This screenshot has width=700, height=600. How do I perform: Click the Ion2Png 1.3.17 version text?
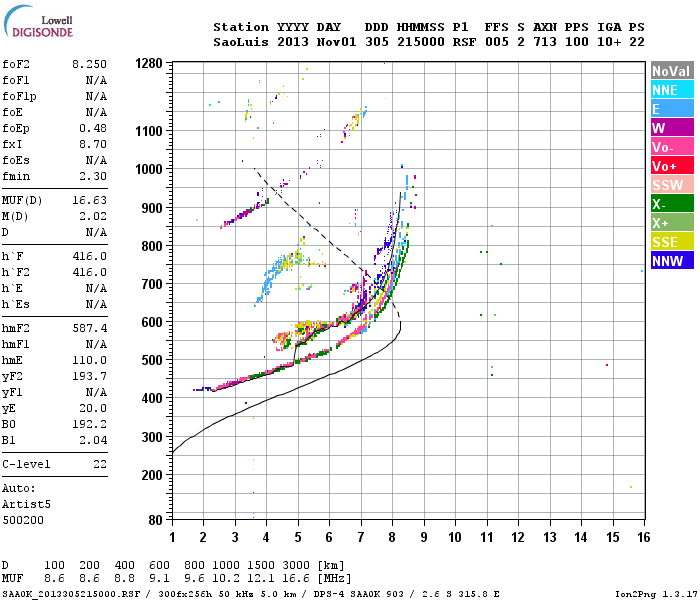655,594
